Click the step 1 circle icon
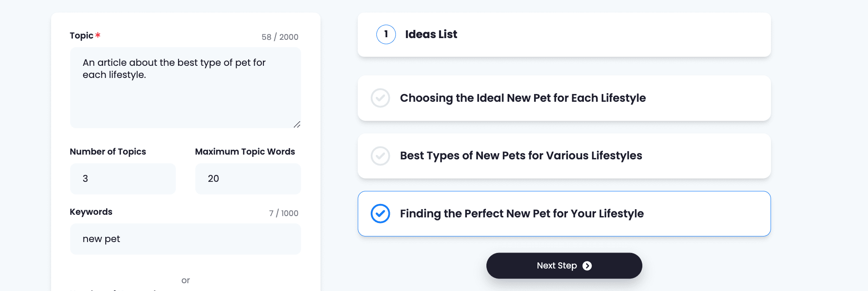This screenshot has height=291, width=868. point(386,35)
